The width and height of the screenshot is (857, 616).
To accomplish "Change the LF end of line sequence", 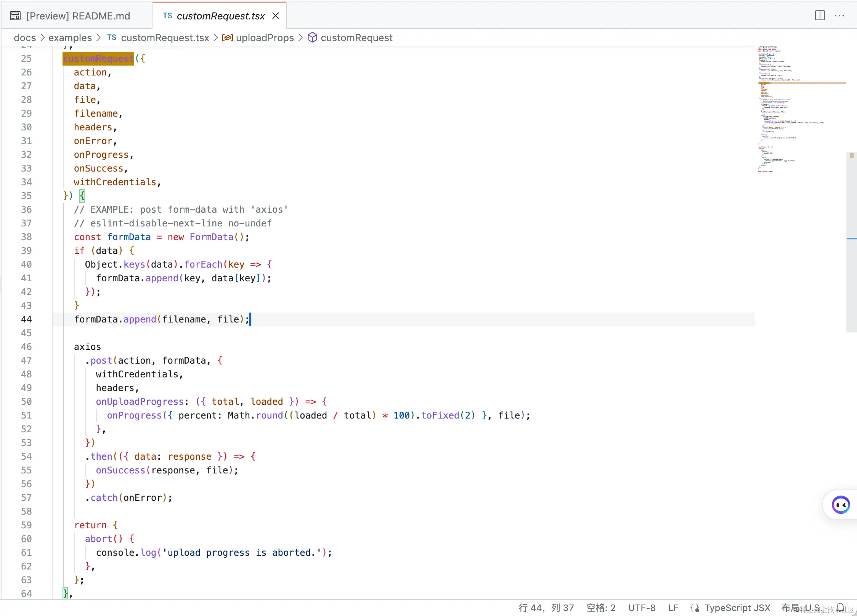I will 673,608.
